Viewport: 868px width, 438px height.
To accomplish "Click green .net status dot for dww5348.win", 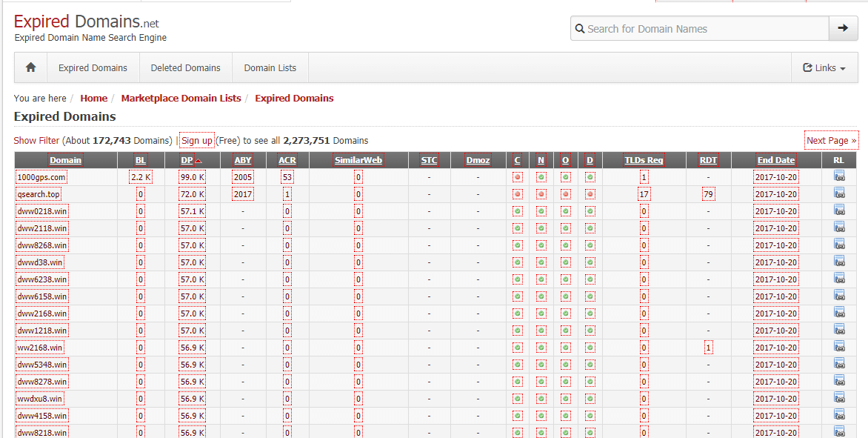I will point(541,365).
